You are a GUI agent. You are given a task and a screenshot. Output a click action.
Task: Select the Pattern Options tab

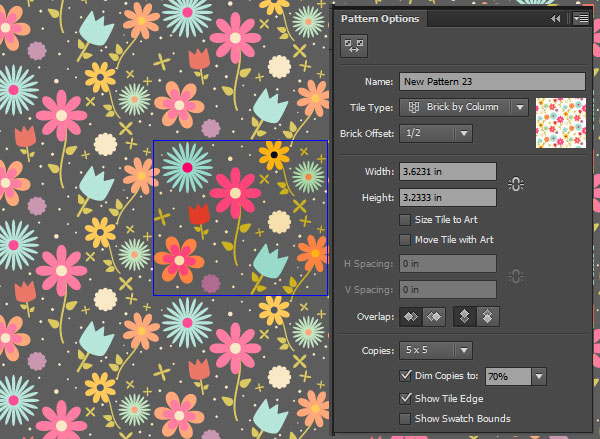coord(380,19)
